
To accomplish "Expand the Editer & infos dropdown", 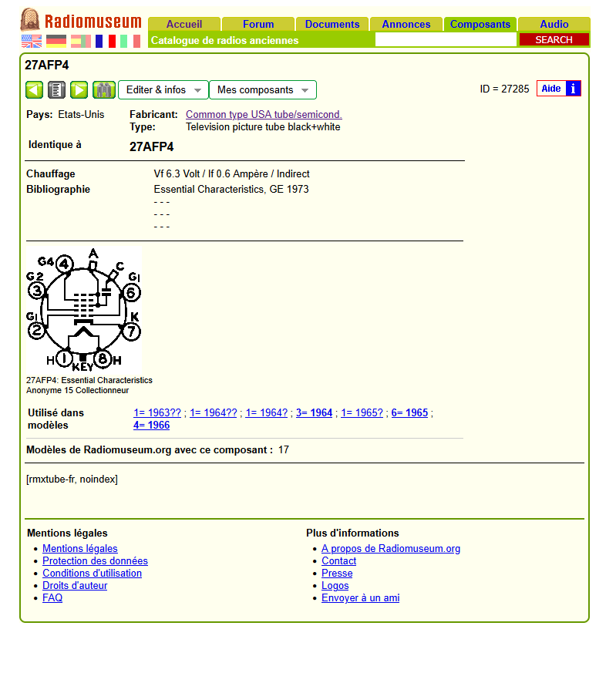I will 163,90.
